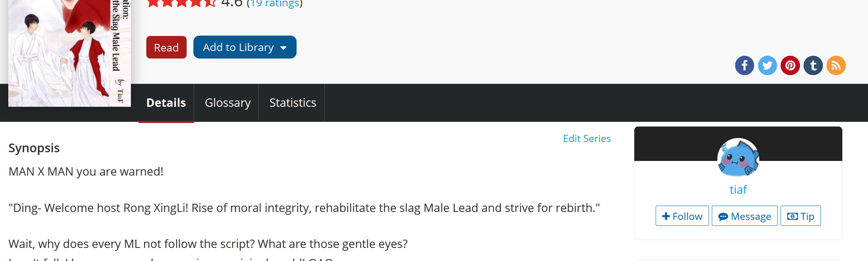Image resolution: width=868 pixels, height=261 pixels.
Task: Click the Synopsis heading
Action: coord(34,148)
